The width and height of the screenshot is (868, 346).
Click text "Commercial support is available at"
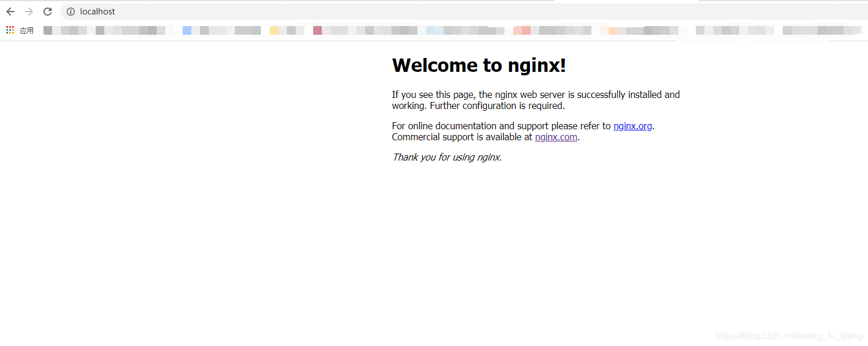pyautogui.click(x=462, y=137)
